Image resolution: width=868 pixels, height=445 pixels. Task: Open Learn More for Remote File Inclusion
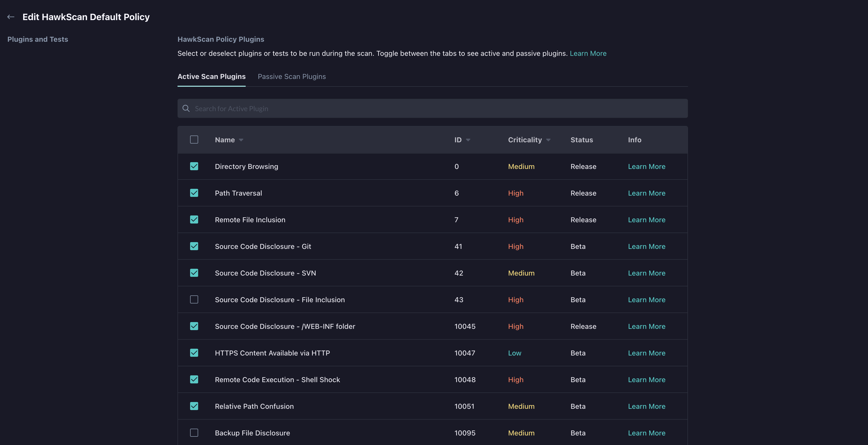[647, 220]
